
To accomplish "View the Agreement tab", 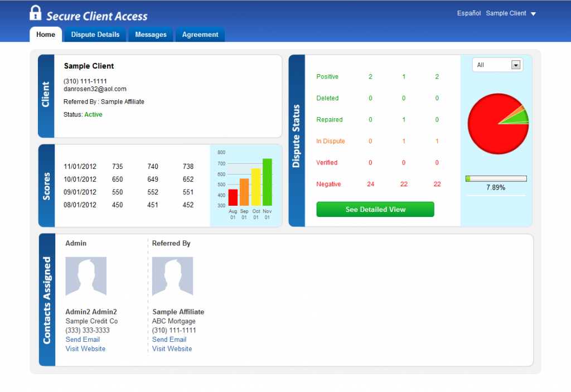I will (200, 34).
